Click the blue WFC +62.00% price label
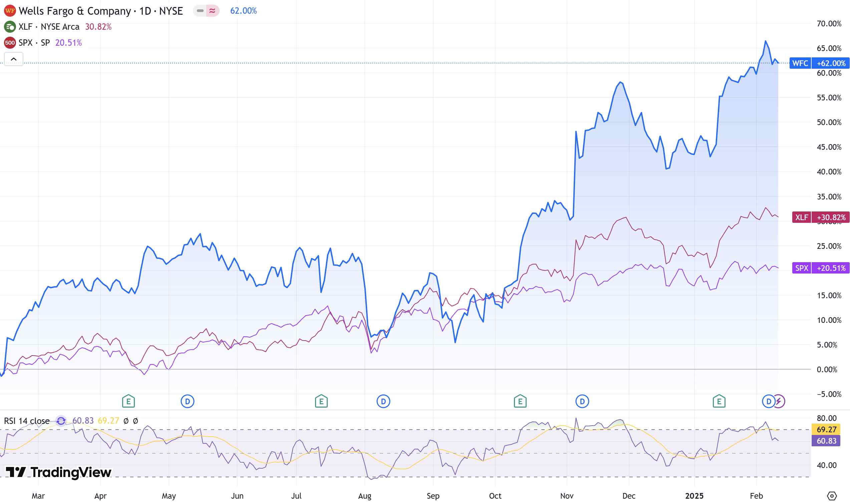This screenshot has width=850, height=504. point(819,63)
